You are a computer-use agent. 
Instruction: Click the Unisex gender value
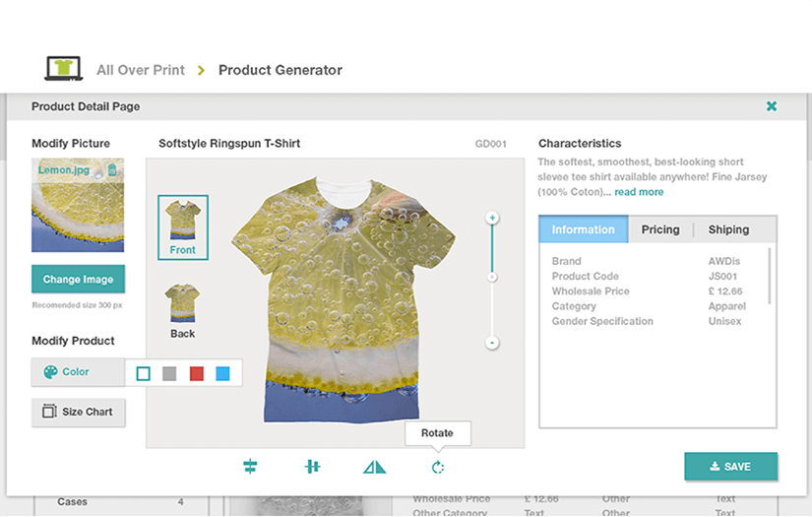pyautogui.click(x=724, y=321)
